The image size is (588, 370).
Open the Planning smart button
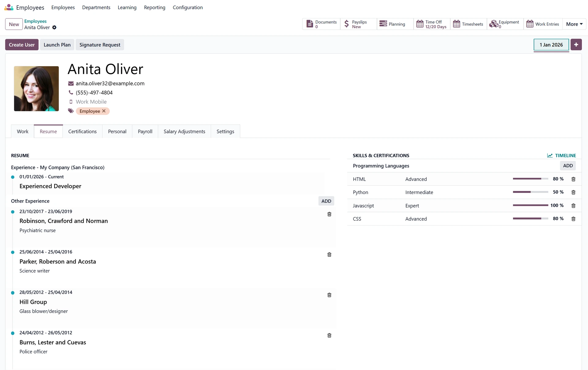coord(395,24)
